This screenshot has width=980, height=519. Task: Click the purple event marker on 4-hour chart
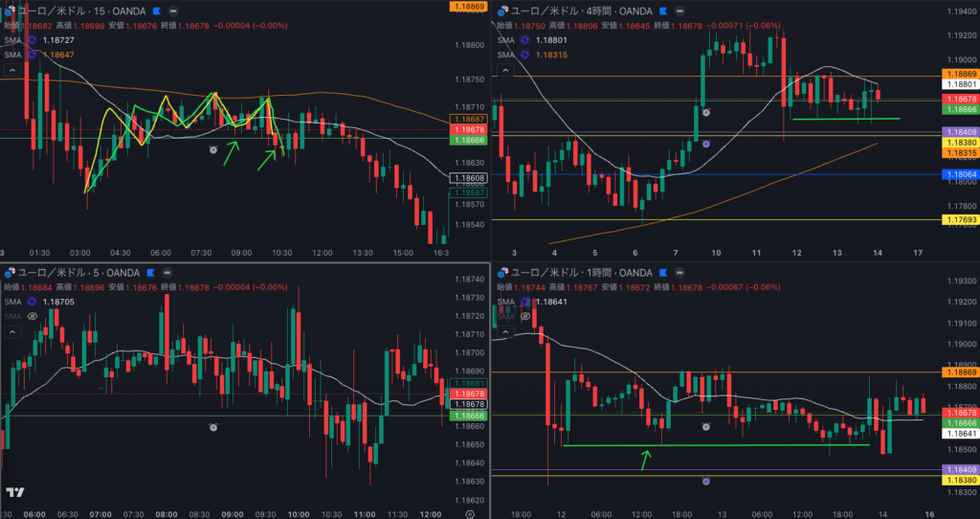click(705, 144)
